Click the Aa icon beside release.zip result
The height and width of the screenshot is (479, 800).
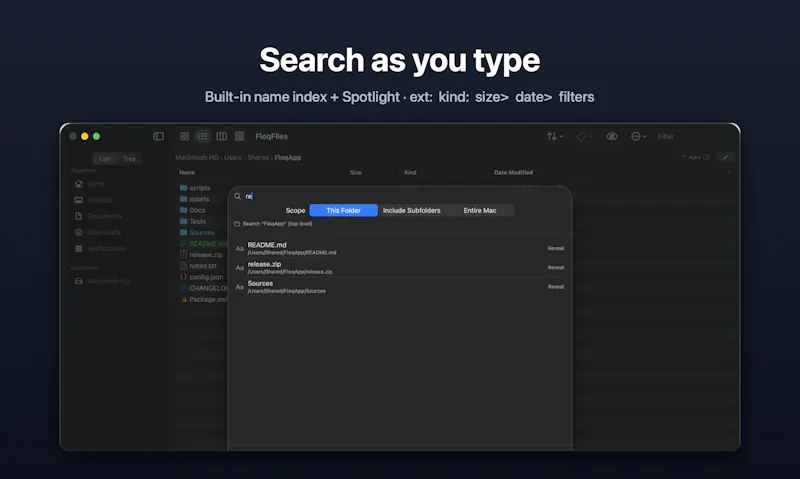point(240,268)
